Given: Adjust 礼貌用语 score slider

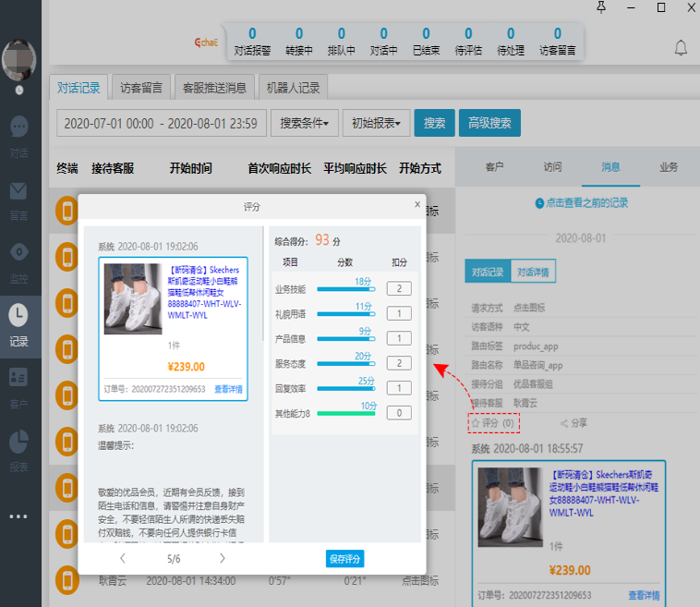Looking at the screenshot, I should [x=346, y=314].
